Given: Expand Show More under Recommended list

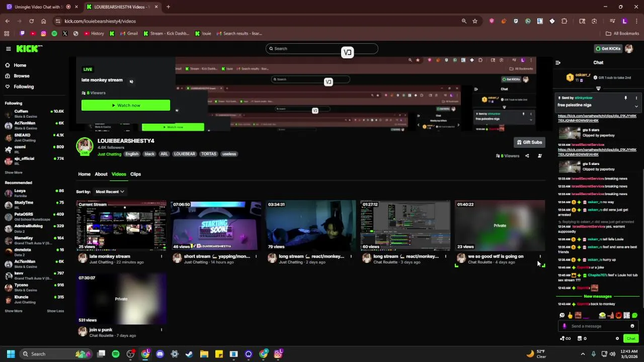Looking at the screenshot, I should click(14, 311).
